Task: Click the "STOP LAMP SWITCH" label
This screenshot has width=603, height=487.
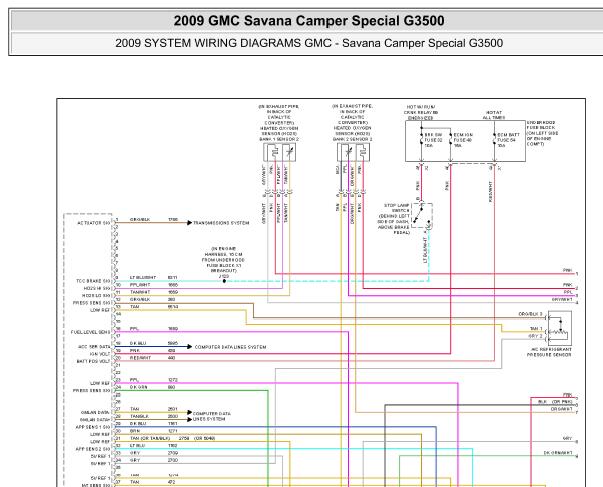Action: 394,219
